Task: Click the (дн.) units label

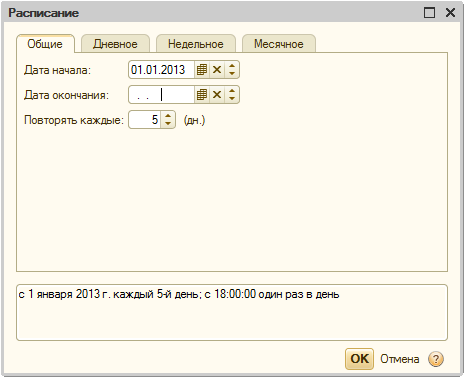Action: 194,120
